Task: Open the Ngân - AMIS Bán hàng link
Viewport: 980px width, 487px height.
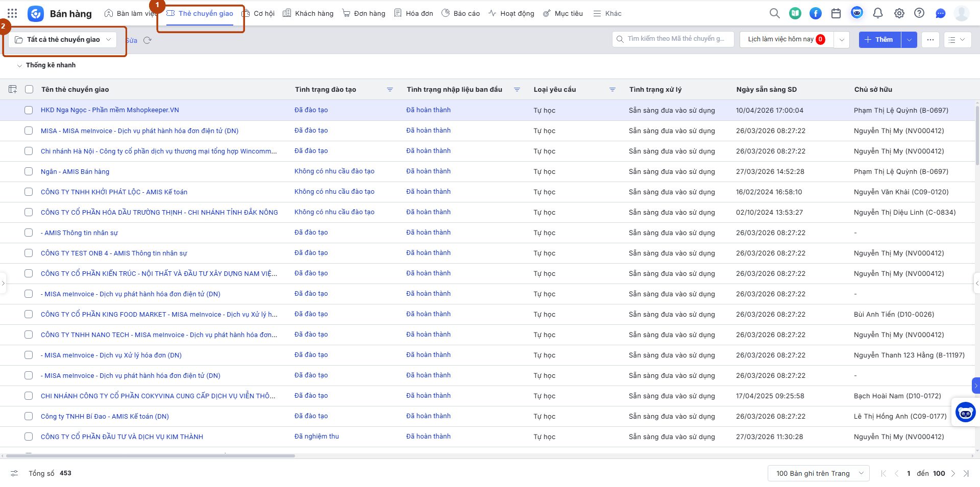Action: (75, 171)
